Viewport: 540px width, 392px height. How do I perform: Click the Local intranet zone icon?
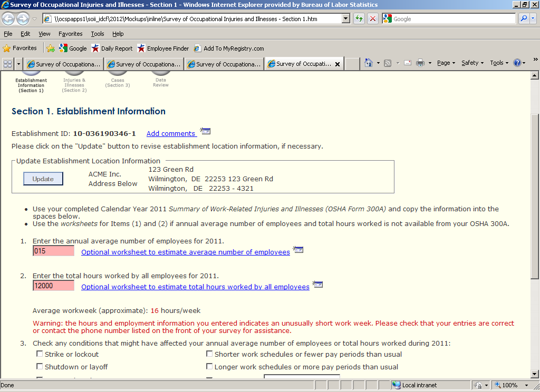[397, 385]
